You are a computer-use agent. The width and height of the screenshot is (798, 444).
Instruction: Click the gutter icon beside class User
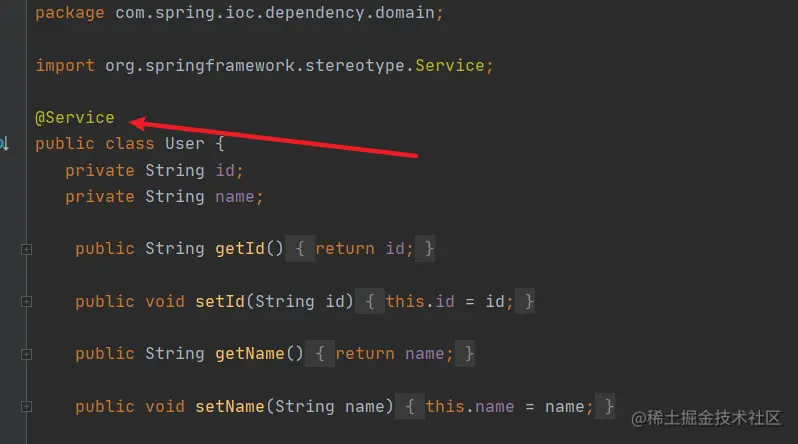[x=4, y=144]
